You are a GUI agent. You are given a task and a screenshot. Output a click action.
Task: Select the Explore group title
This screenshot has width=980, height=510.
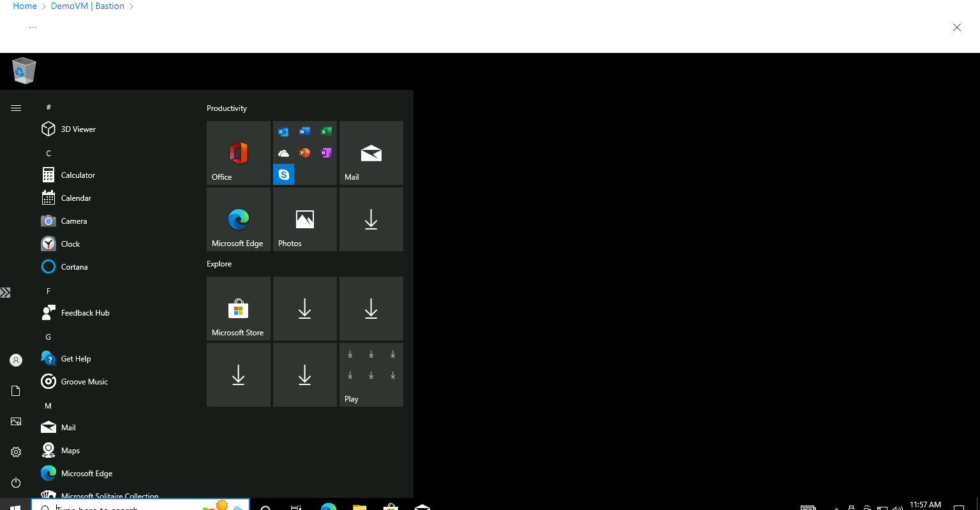(219, 264)
